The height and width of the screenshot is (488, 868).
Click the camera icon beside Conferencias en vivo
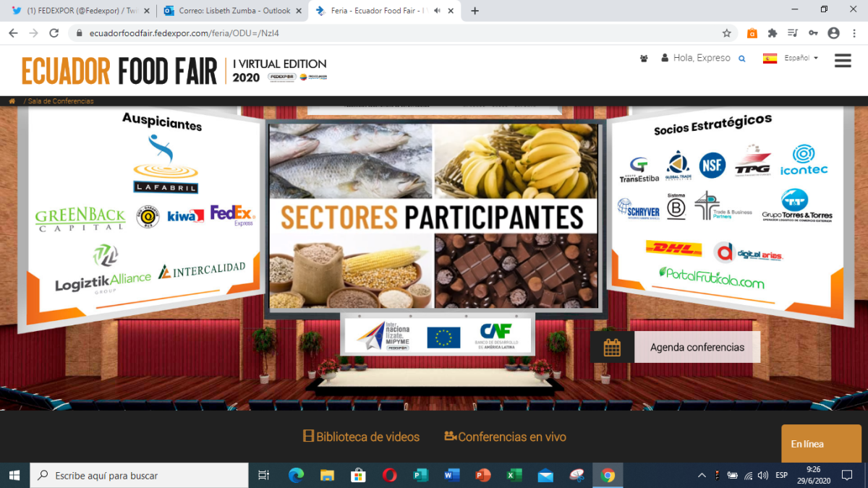click(449, 437)
